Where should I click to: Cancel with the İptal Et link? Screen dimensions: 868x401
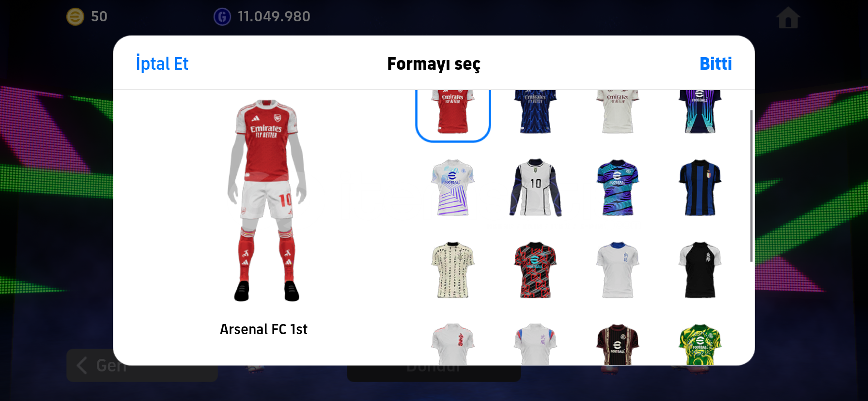coord(162,63)
